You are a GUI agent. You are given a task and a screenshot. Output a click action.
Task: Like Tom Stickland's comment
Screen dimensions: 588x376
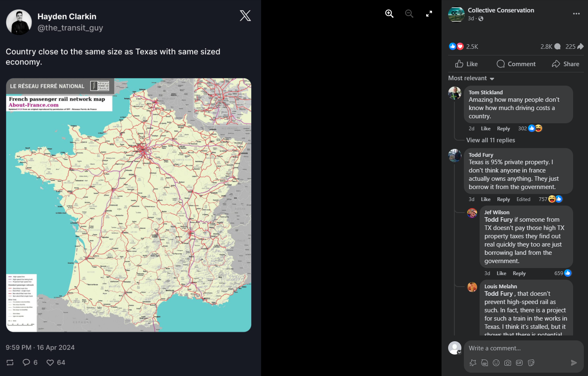pos(486,129)
